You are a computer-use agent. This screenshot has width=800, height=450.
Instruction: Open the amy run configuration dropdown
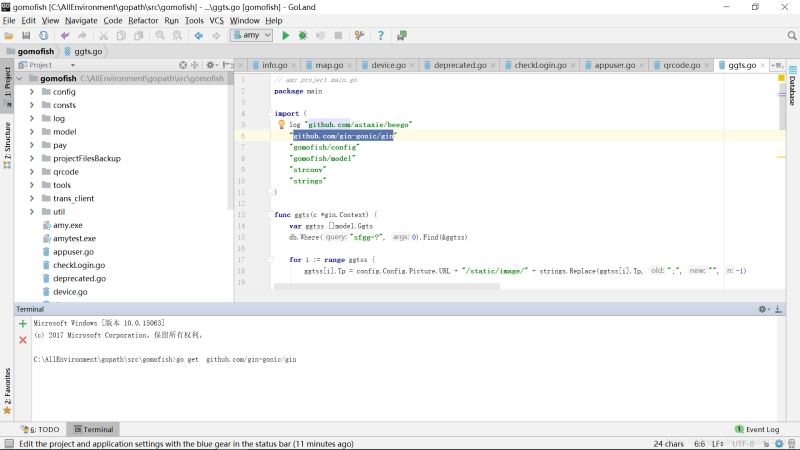[x=251, y=35]
